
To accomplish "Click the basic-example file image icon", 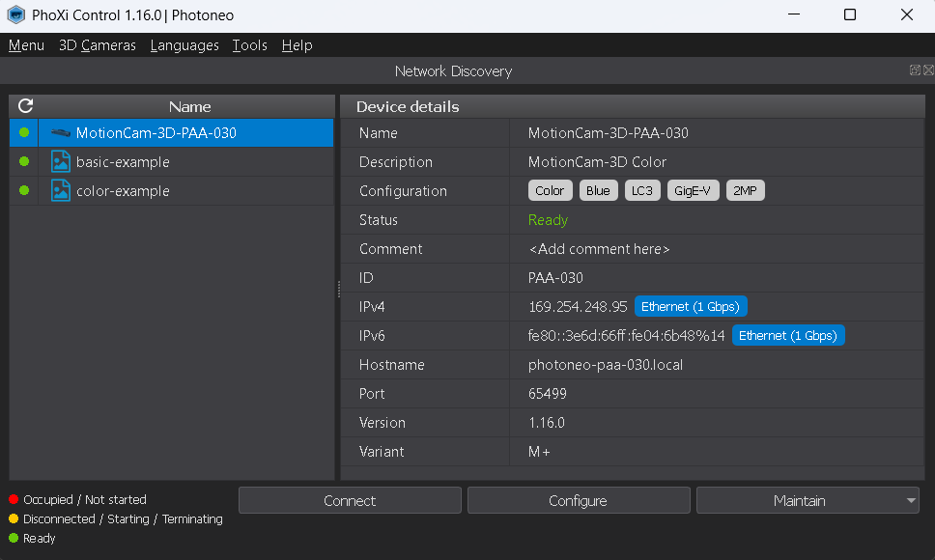I will click(x=60, y=162).
